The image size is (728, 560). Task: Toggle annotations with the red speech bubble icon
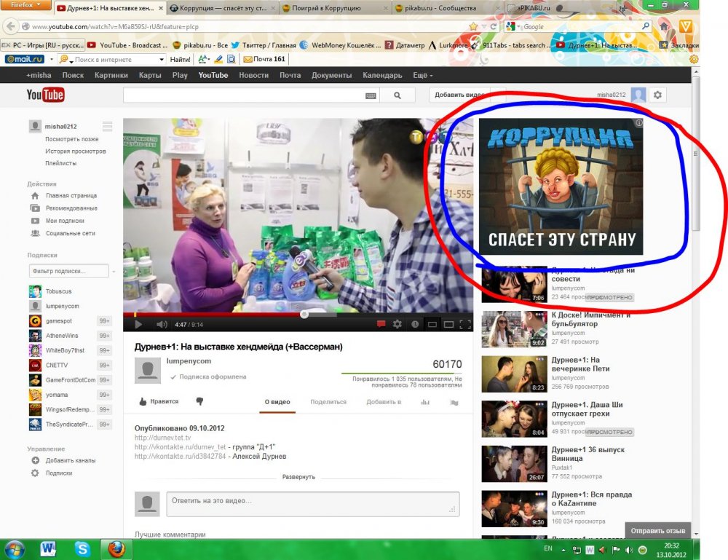pos(381,324)
